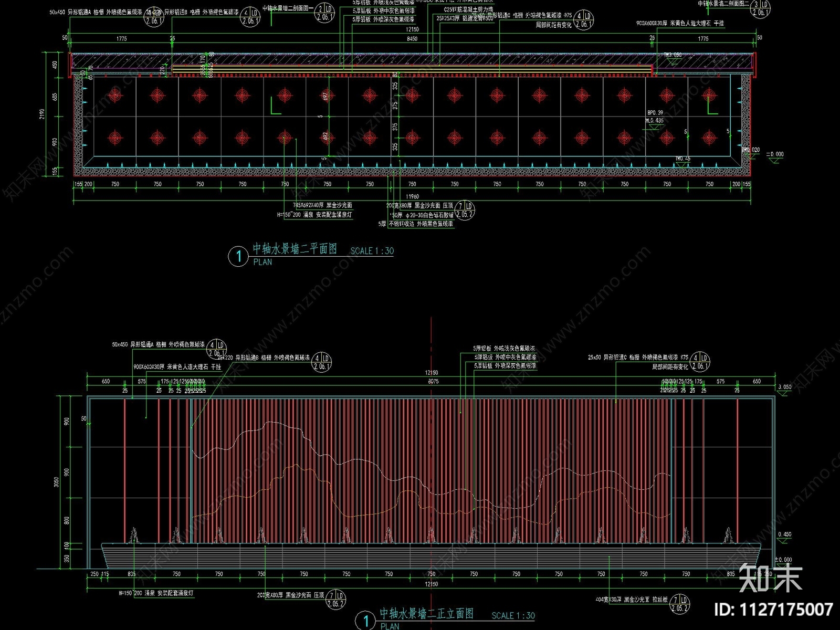The height and width of the screenshot is (630, 840).
Task: Select the 0.450 level mark on elevation
Action: pos(784,534)
